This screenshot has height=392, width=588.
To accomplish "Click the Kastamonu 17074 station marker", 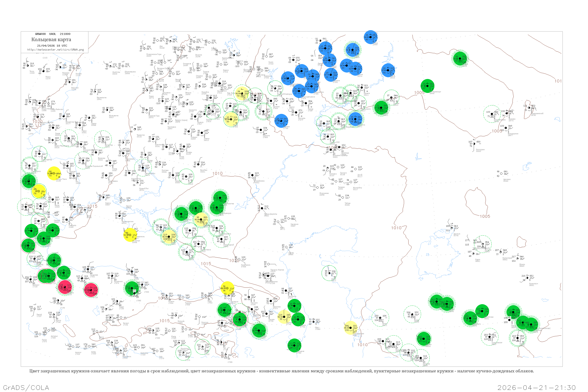I will [112, 276].
